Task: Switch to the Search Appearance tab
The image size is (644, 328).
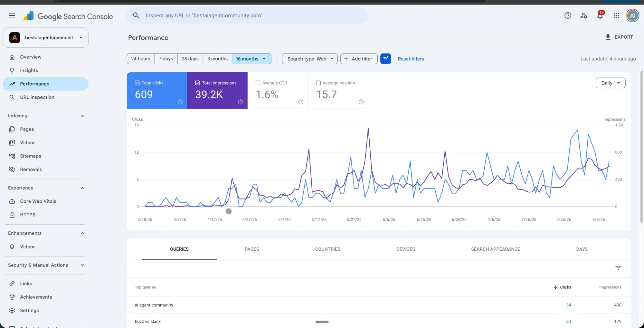Action: (495, 249)
